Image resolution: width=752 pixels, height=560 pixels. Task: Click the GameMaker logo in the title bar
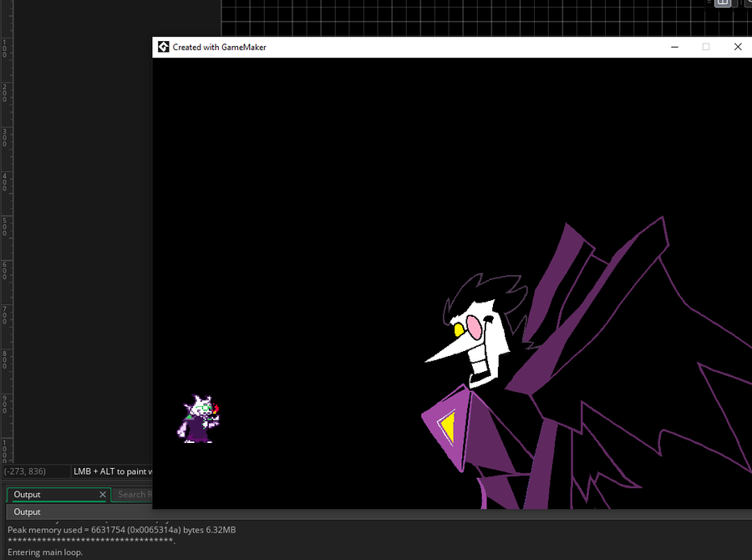pyautogui.click(x=164, y=47)
